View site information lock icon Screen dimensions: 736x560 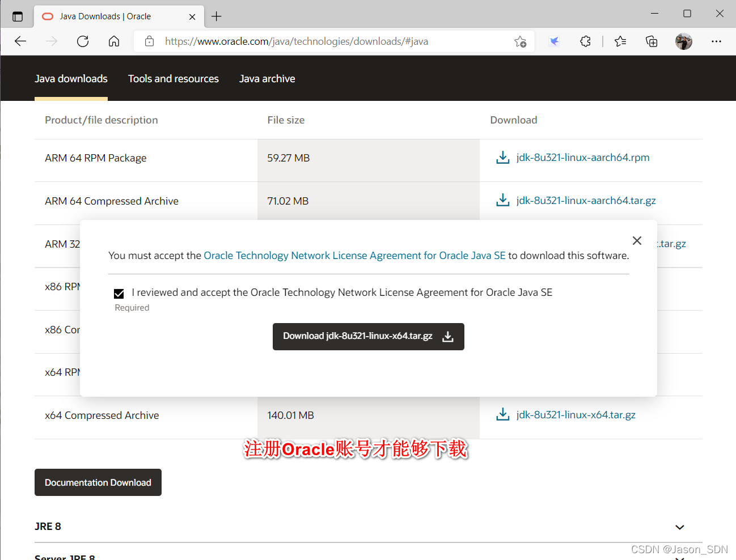pos(150,41)
